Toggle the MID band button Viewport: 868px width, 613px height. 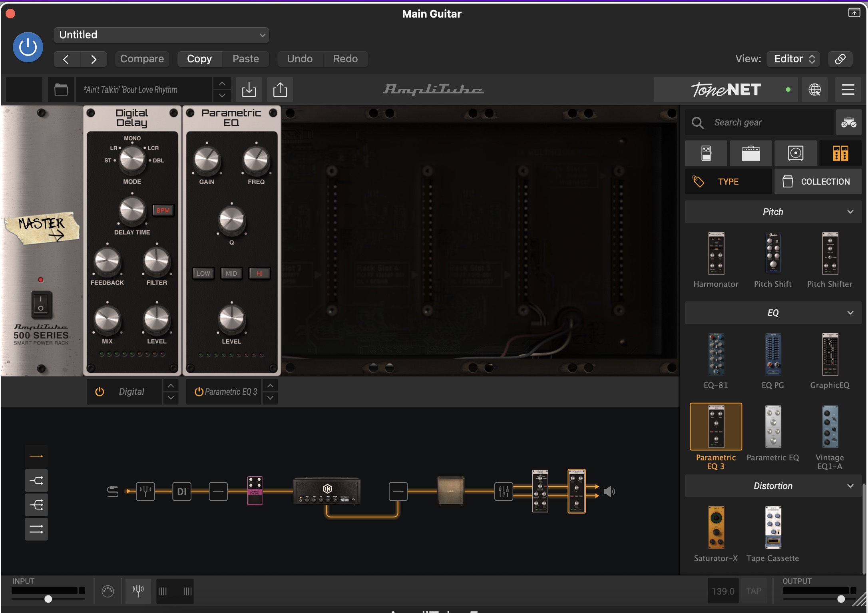[x=231, y=273]
